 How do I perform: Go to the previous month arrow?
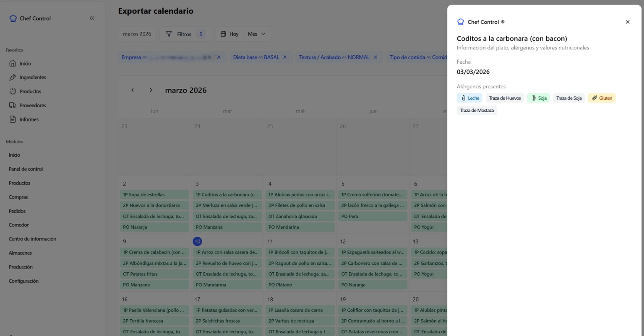coord(133,90)
